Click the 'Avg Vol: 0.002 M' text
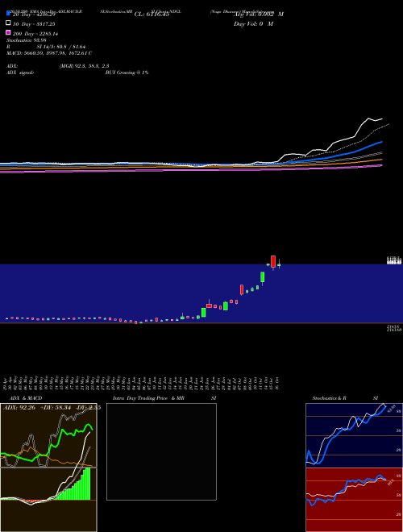This screenshot has height=532, width=403. 259,15
